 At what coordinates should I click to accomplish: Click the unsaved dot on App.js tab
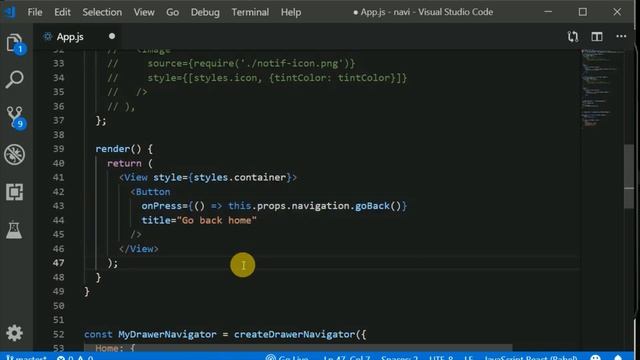112,36
